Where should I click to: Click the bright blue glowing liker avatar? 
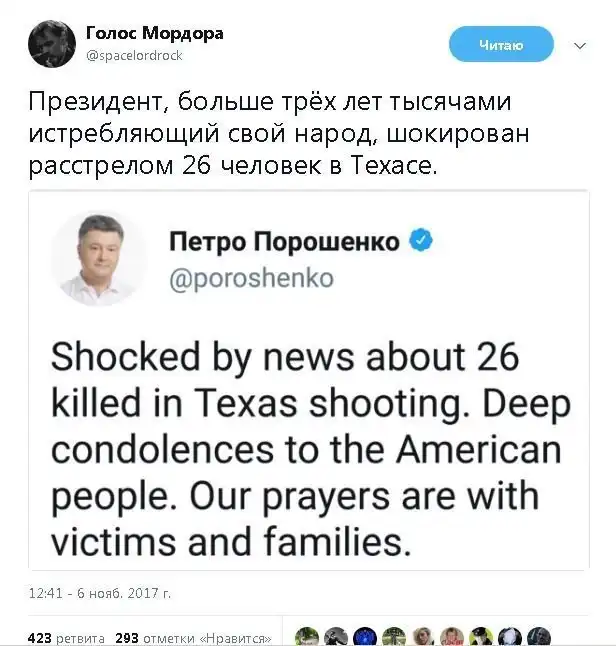click(x=366, y=636)
